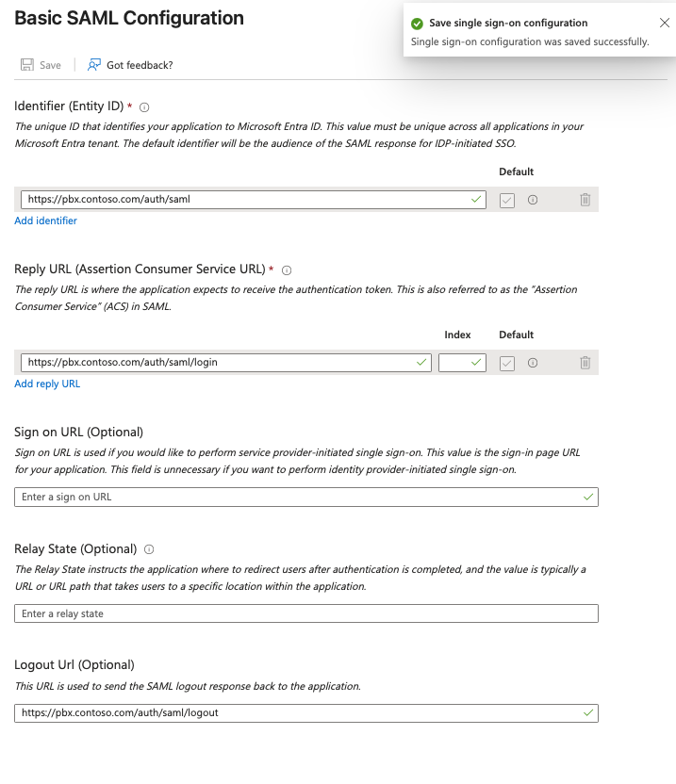Click the Add reply URL link
Image resolution: width=676 pixels, height=784 pixels.
pos(47,384)
